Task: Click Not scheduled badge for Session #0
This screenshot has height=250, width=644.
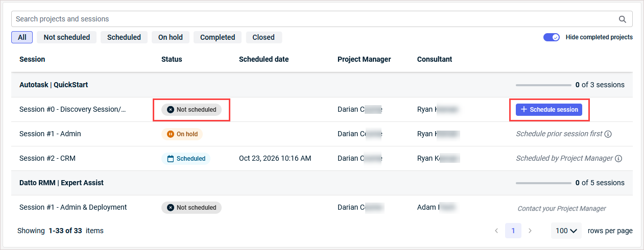Action: 192,110
